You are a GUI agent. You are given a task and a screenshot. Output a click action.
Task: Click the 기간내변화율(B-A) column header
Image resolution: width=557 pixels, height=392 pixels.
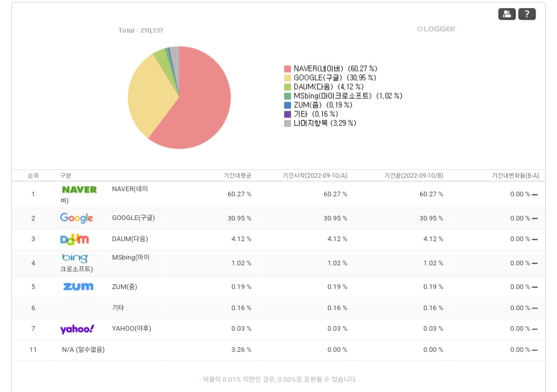click(515, 176)
